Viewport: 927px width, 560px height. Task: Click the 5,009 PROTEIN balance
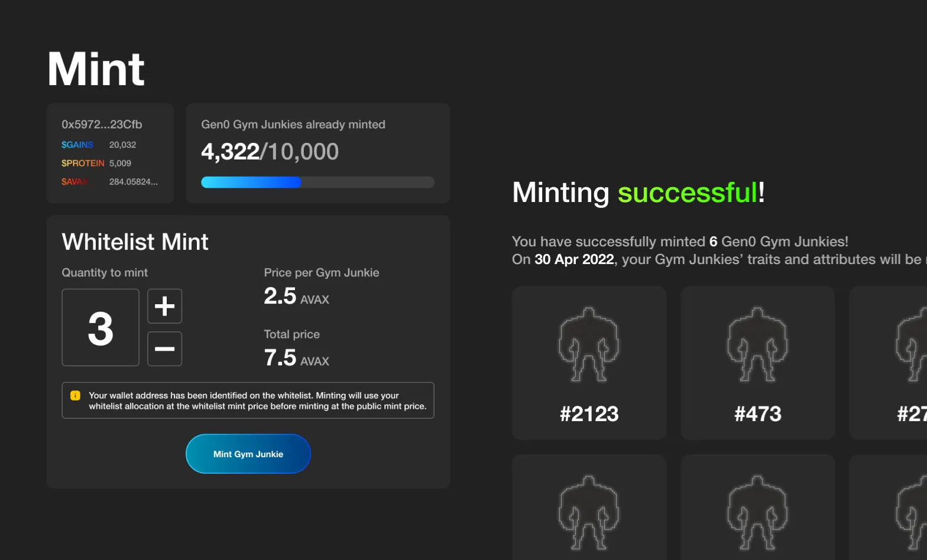tap(120, 163)
